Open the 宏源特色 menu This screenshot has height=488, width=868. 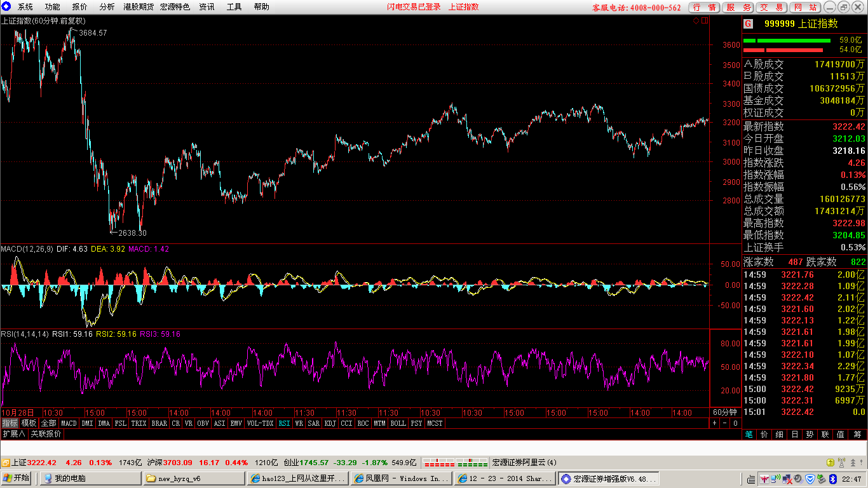(x=175, y=7)
